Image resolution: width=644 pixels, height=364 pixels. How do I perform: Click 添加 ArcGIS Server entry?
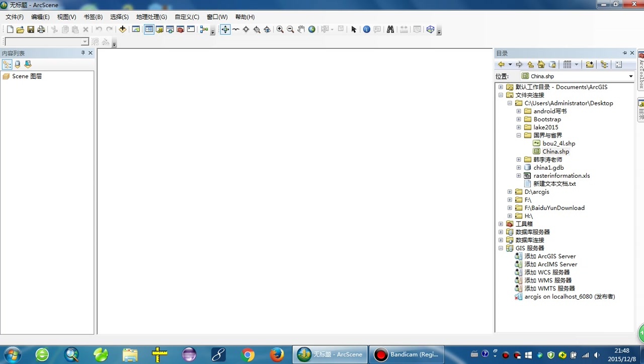[x=550, y=256]
